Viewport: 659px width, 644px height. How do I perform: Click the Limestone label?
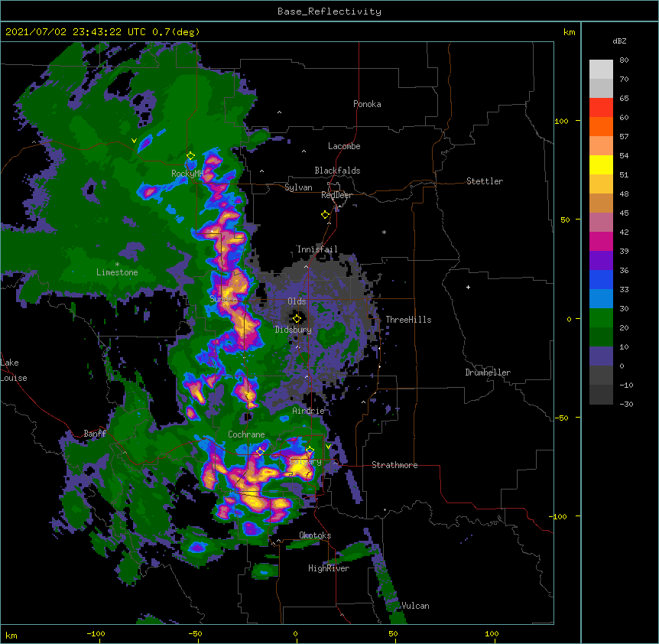point(117,272)
